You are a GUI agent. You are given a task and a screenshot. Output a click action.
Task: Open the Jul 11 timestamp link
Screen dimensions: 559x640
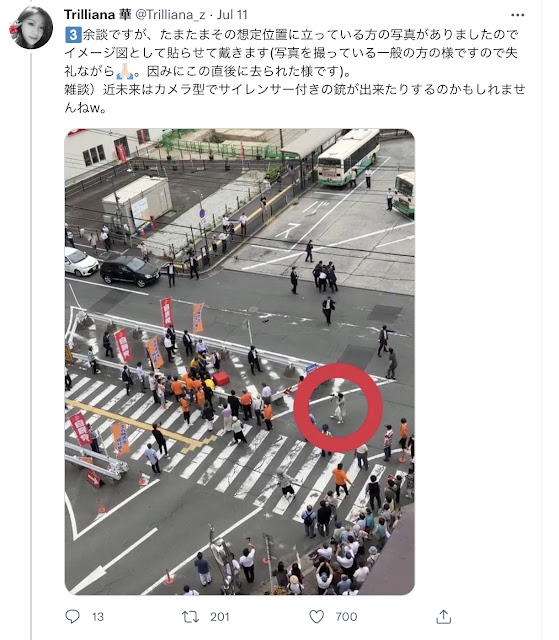coord(232,15)
